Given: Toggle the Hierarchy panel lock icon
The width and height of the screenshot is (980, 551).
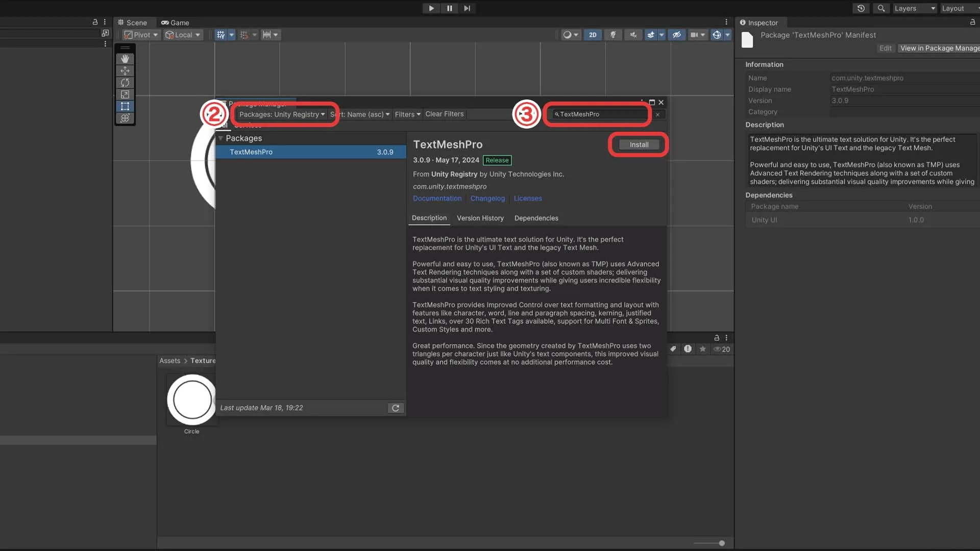Looking at the screenshot, I should tap(95, 22).
